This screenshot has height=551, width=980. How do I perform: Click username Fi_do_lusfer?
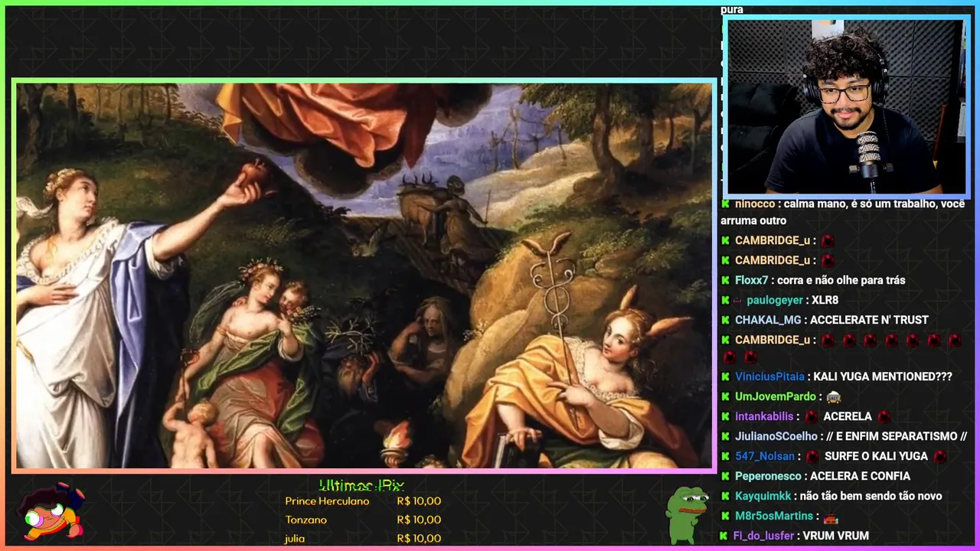click(x=763, y=536)
